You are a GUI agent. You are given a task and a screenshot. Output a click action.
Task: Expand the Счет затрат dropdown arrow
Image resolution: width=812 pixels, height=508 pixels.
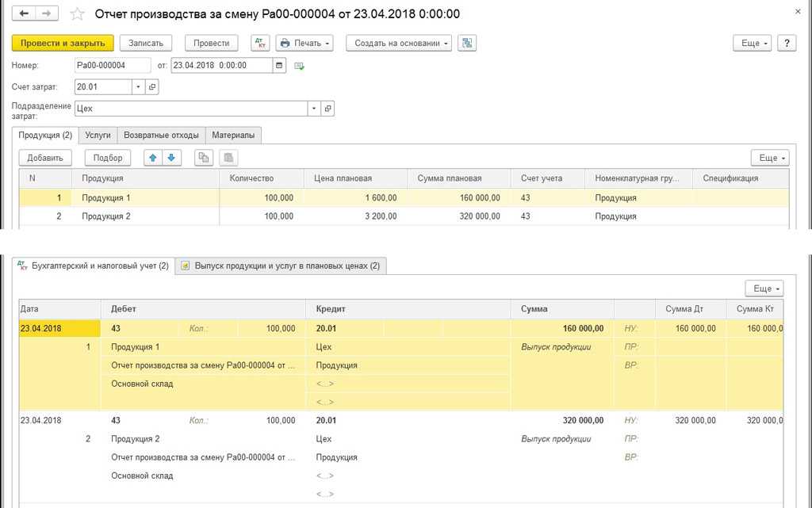coord(138,87)
